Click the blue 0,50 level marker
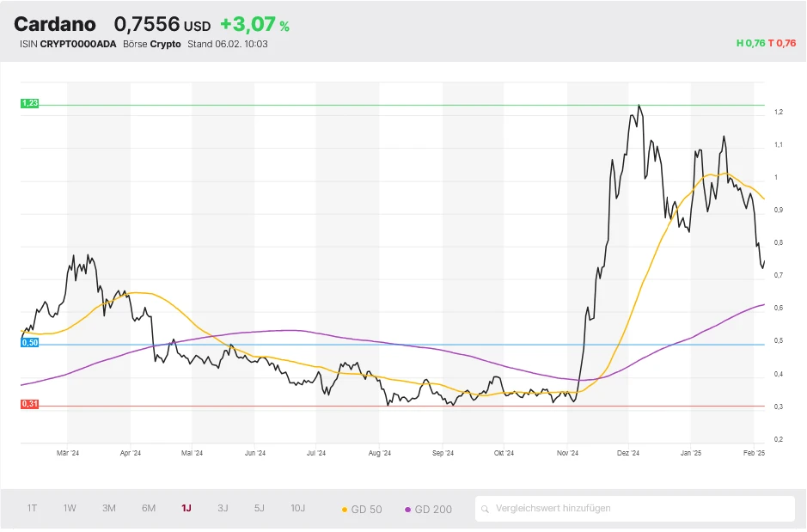This screenshot has width=807, height=532. tap(30, 343)
